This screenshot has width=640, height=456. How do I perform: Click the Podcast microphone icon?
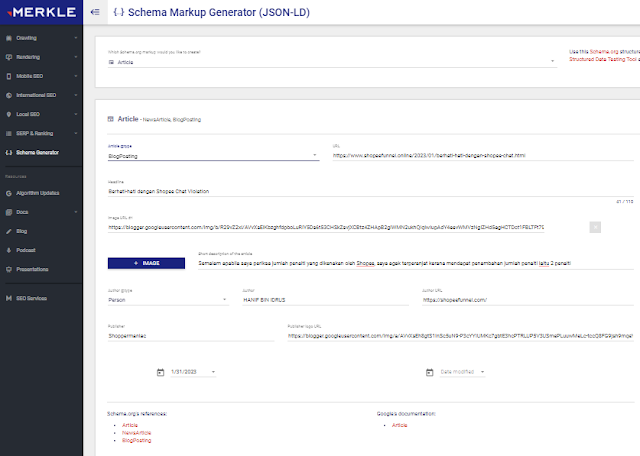click(9, 250)
